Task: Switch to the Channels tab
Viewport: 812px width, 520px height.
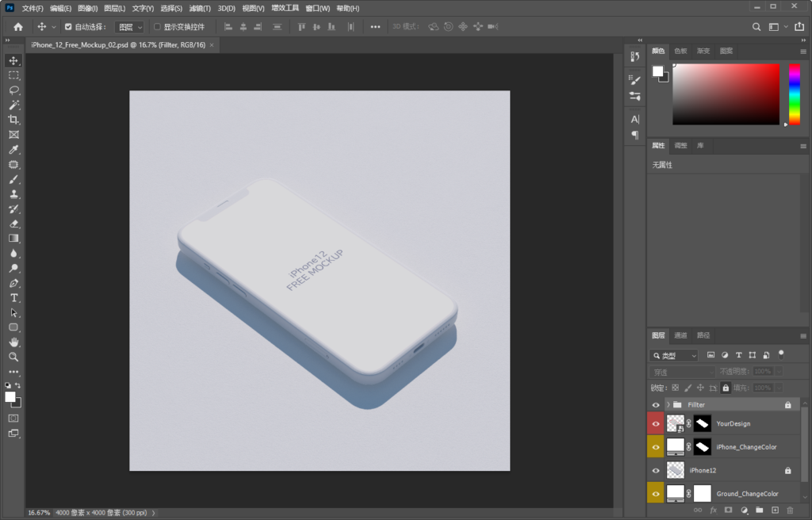Action: pyautogui.click(x=680, y=335)
